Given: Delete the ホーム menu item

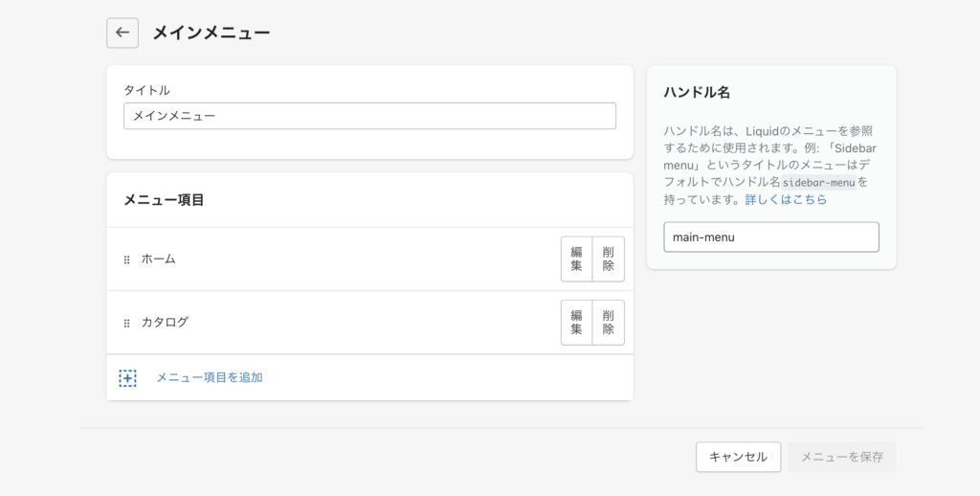Looking at the screenshot, I should tap(608, 259).
